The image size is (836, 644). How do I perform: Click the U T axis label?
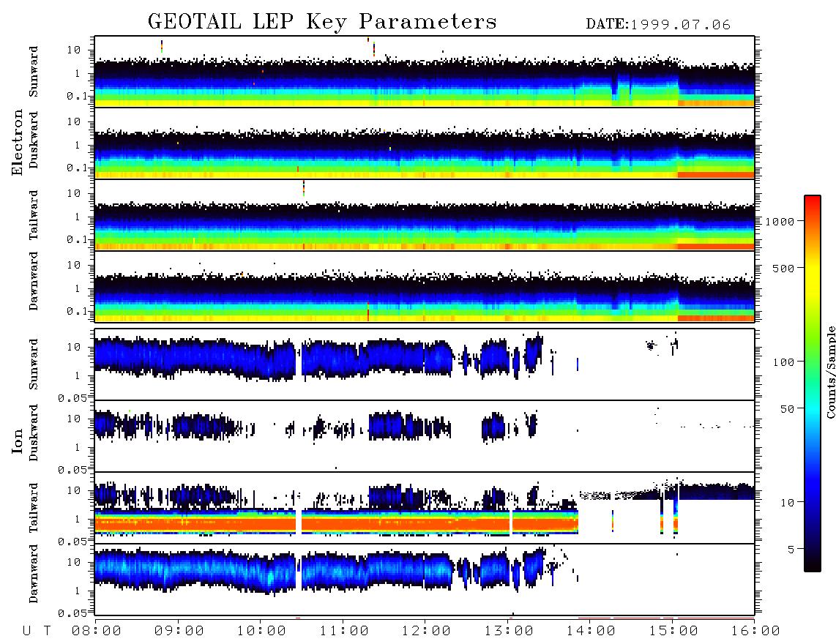pyautogui.click(x=37, y=632)
